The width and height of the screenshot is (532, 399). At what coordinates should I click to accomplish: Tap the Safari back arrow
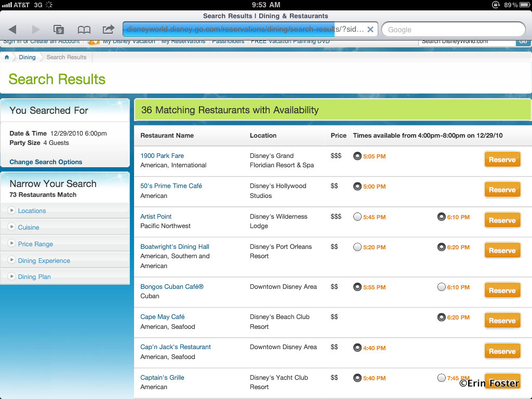[x=12, y=30]
